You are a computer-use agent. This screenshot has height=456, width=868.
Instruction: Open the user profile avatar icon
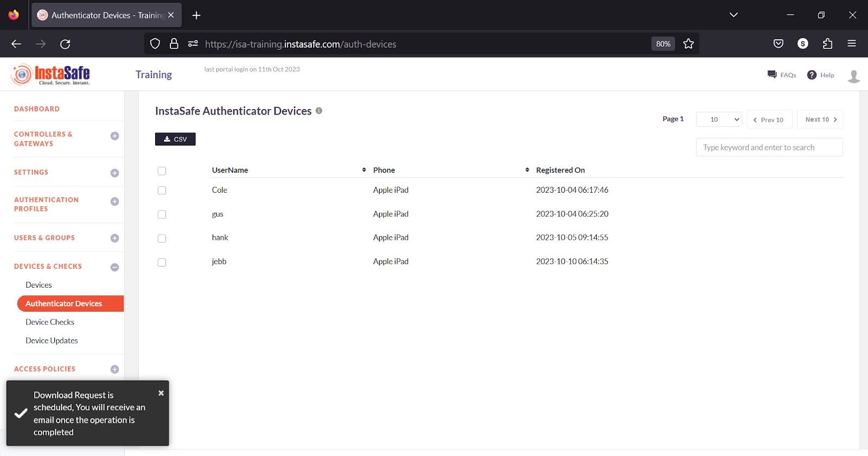click(853, 76)
